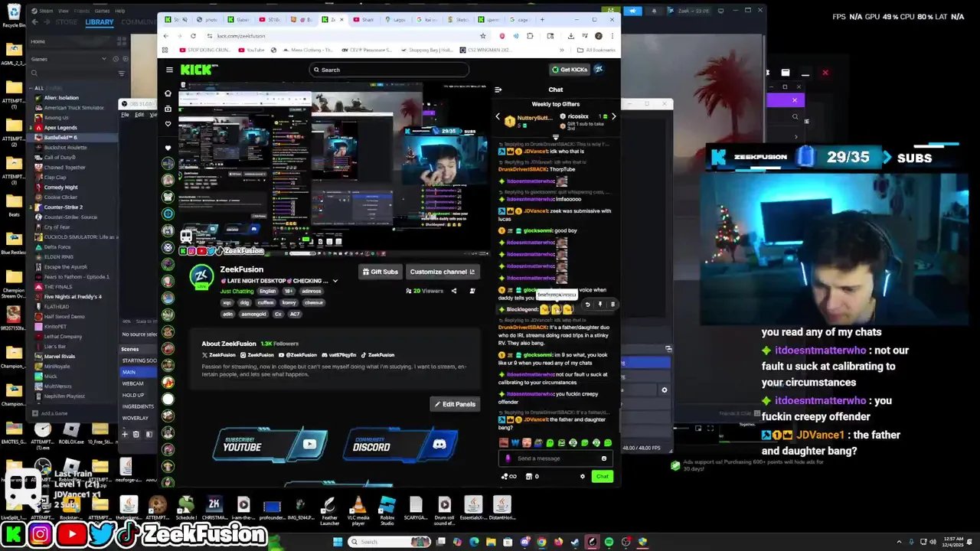
Task: Collapse the Kick chat panel
Action: pyautogui.click(x=498, y=90)
